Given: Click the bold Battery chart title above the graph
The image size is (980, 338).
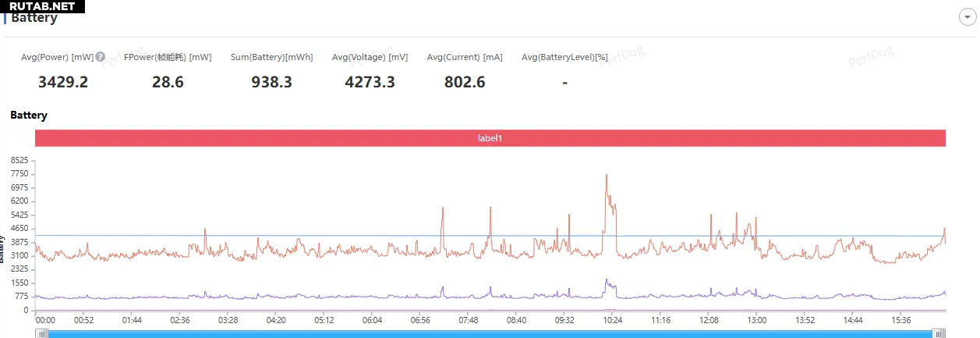Looking at the screenshot, I should pyautogui.click(x=29, y=115).
